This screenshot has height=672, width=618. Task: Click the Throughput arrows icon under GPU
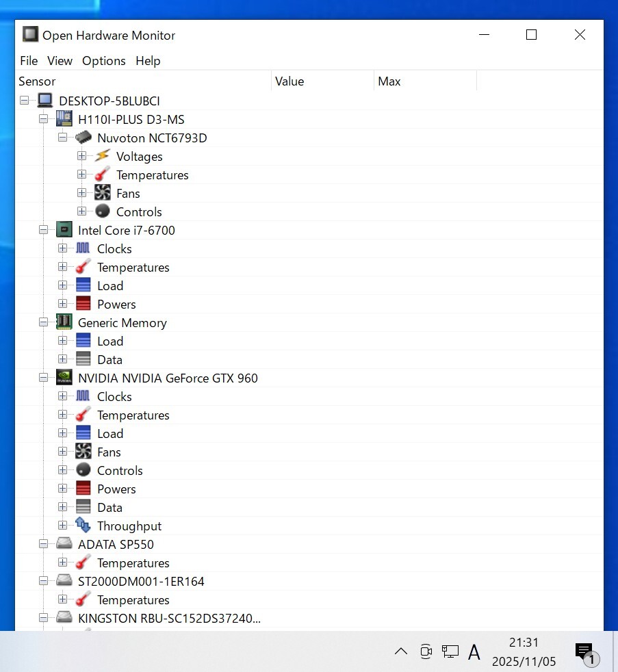pos(83,526)
